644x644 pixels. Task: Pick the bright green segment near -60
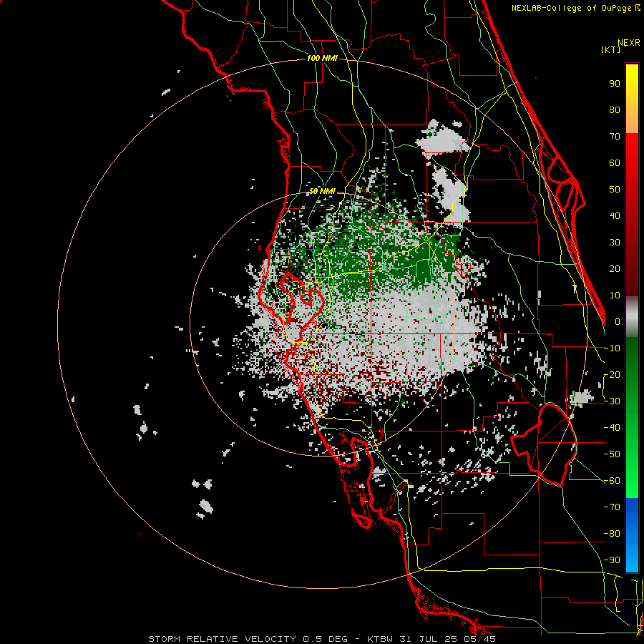[632, 484]
